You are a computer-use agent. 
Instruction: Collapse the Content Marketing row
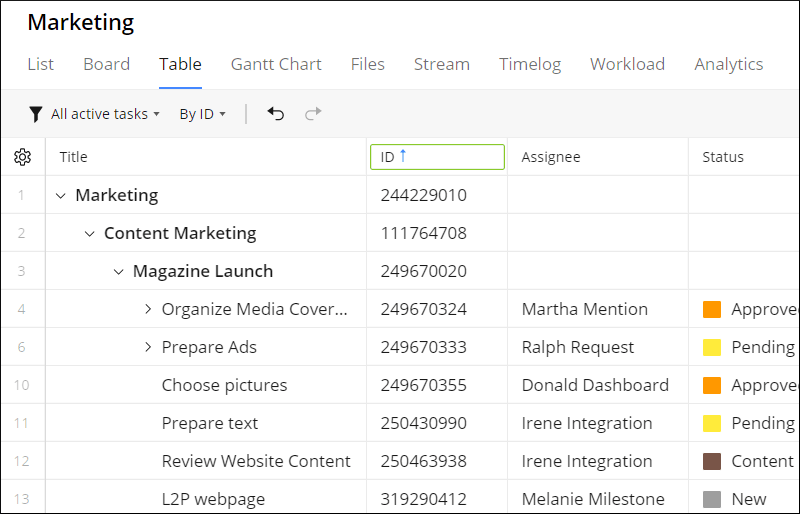(x=89, y=233)
